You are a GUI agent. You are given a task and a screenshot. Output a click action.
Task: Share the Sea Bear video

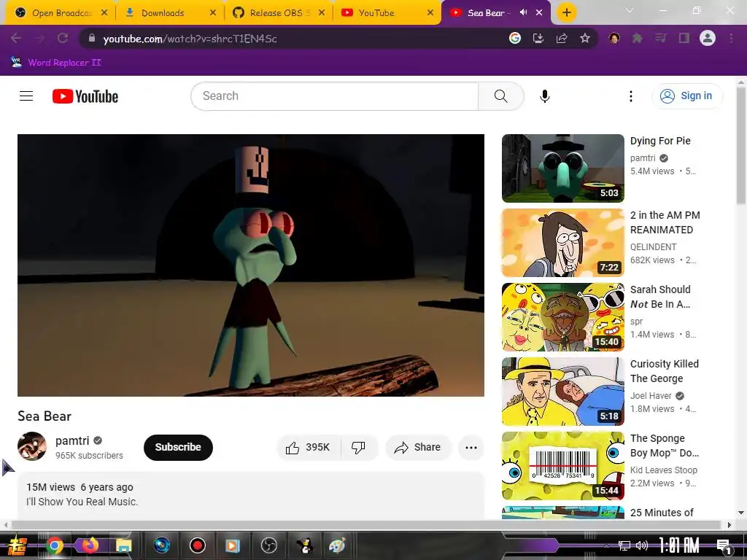coord(418,447)
